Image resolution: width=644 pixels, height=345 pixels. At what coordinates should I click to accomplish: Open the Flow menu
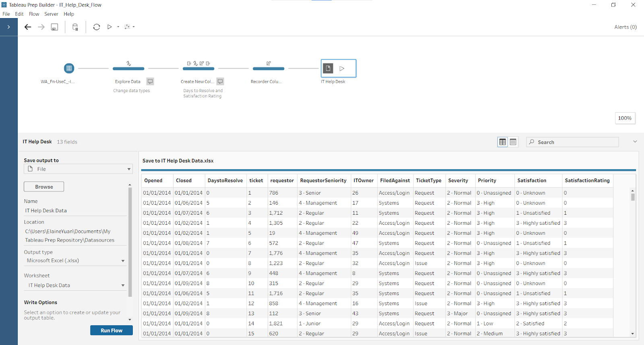tap(34, 14)
